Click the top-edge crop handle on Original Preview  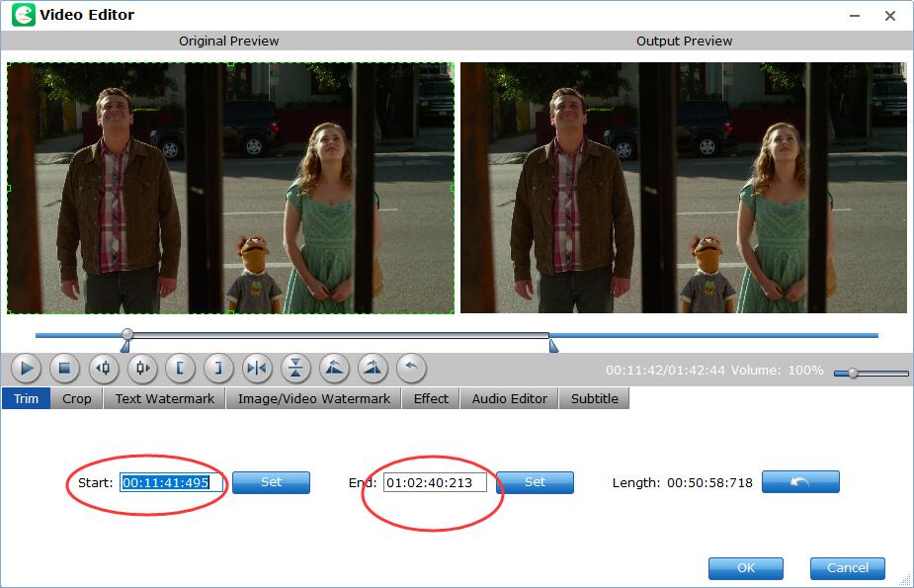[x=231, y=64]
